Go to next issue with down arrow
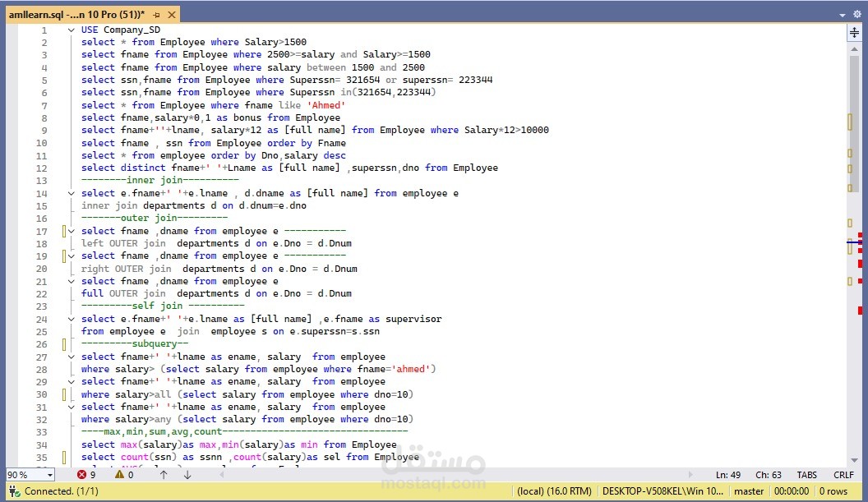 click(x=187, y=475)
